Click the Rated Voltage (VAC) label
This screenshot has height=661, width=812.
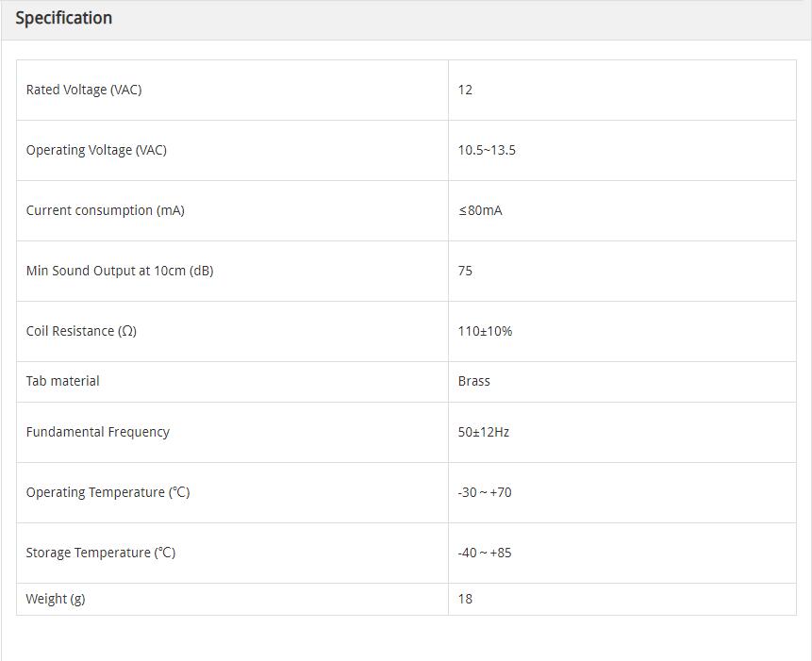click(84, 90)
